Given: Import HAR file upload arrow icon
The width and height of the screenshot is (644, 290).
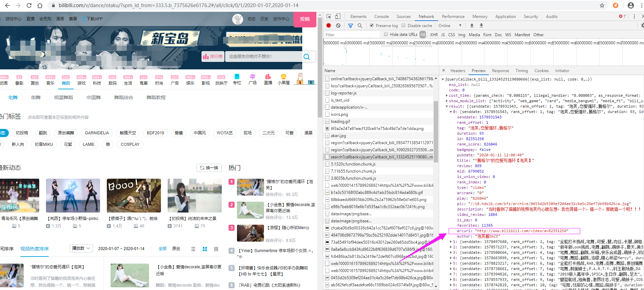Looking at the screenshot, I should click(472, 25).
